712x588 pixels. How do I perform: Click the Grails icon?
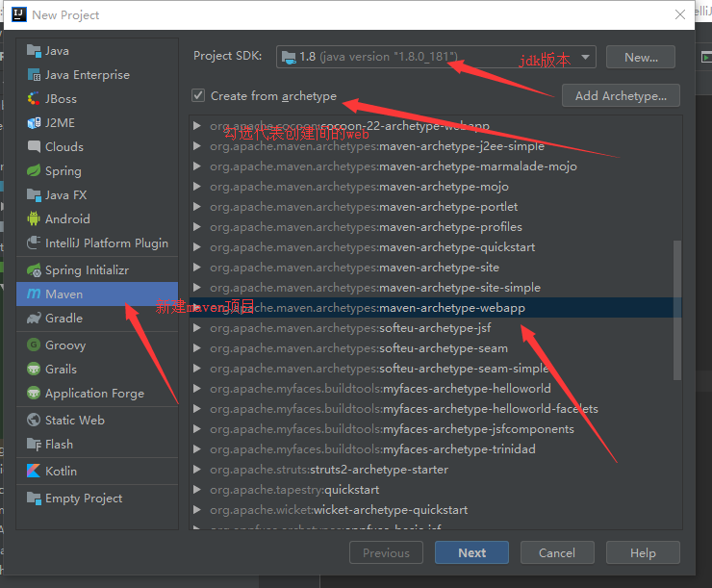(x=34, y=370)
